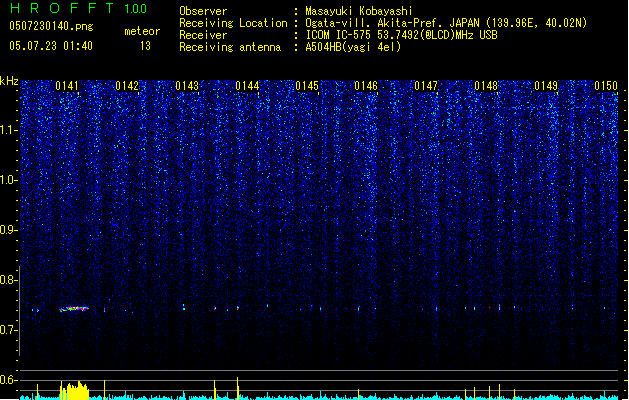Click the timestamp 05.07.23 01:40

(x=51, y=46)
